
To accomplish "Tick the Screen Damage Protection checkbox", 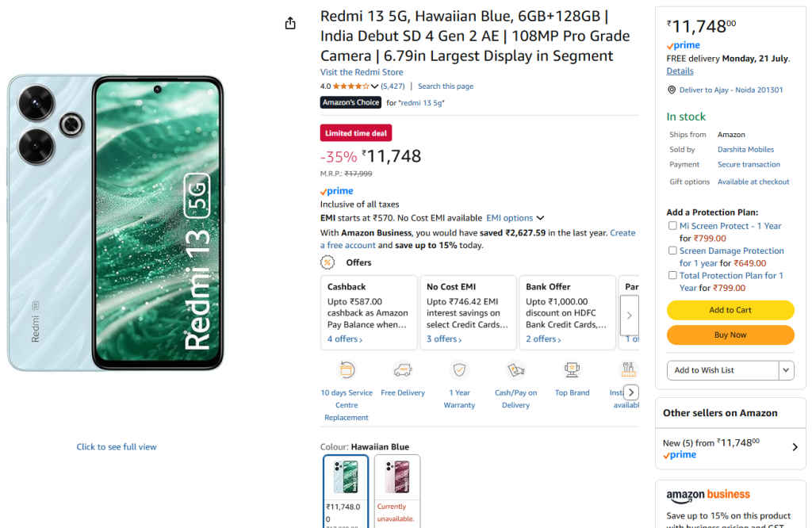I will [672, 251].
